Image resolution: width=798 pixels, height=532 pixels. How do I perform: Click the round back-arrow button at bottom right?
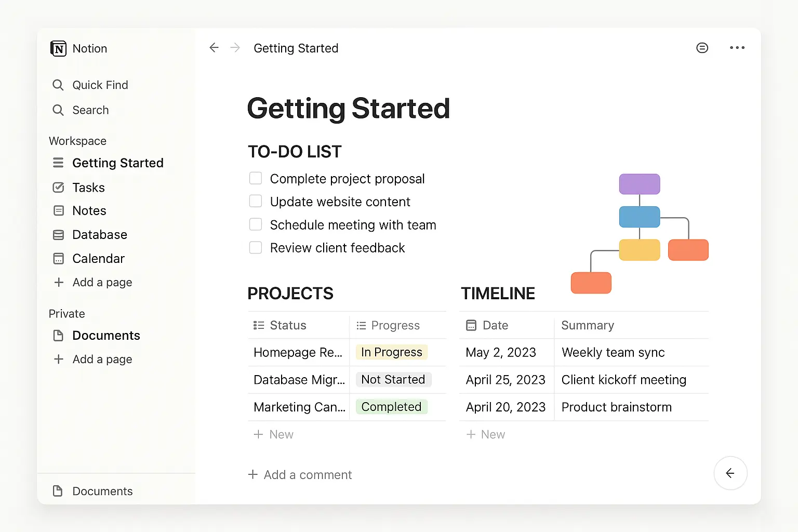pos(730,473)
